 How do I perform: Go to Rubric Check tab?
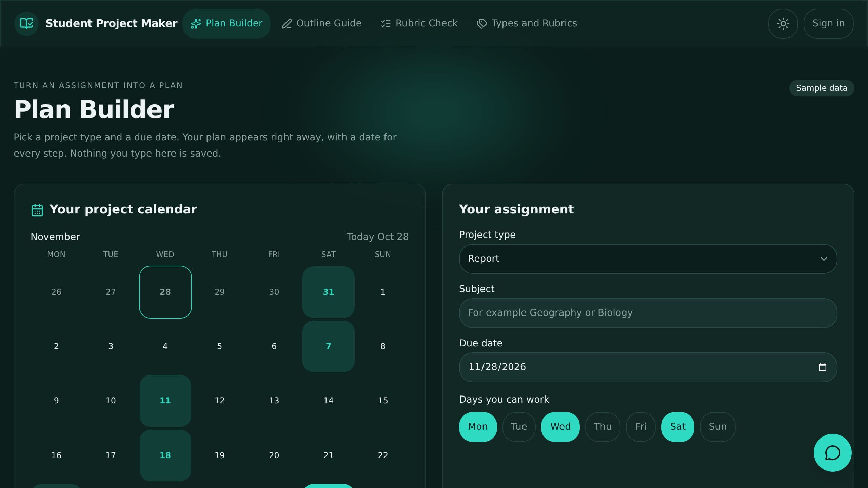[x=419, y=23]
